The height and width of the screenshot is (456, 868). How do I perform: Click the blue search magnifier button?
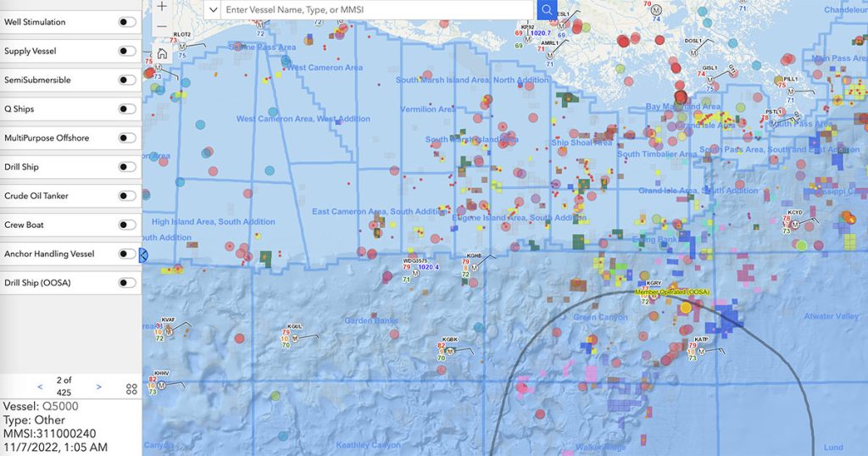coord(547,9)
